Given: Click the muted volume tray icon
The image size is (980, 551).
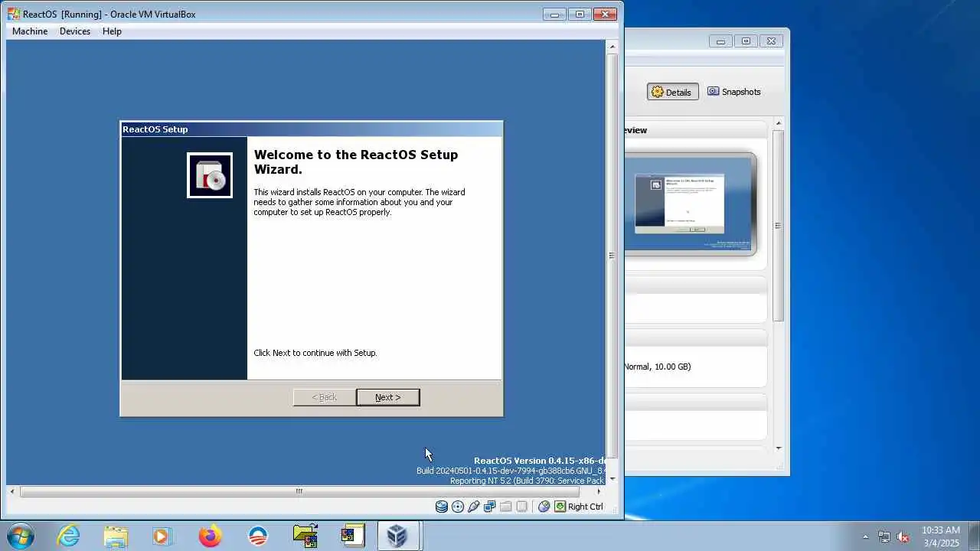Looking at the screenshot, I should 903,537.
